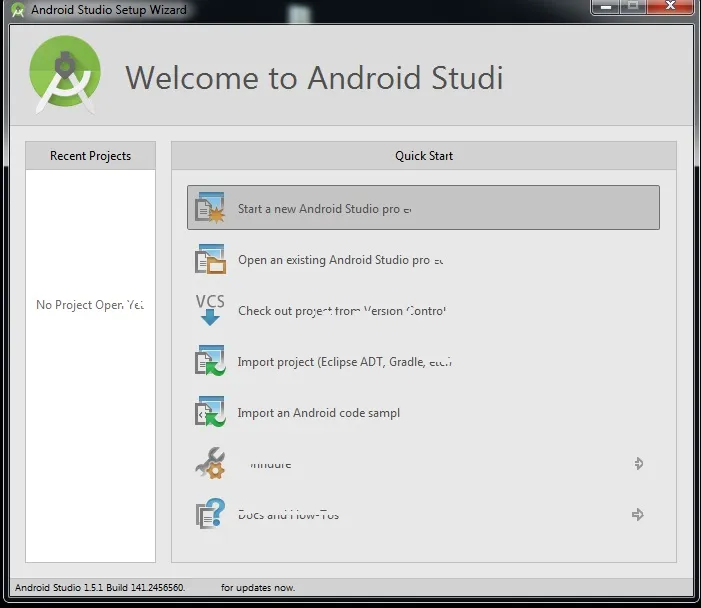Import project from Eclipse ADT or Gradle

(x=423, y=361)
